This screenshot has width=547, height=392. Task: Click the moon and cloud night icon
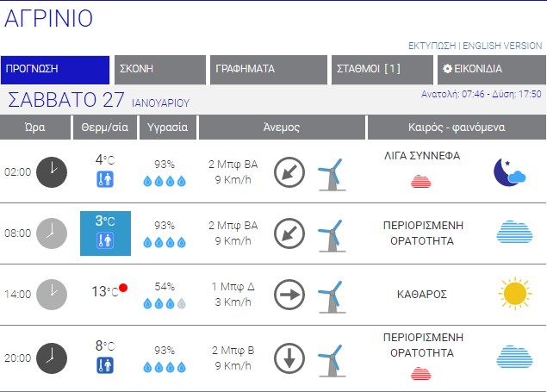pyautogui.click(x=510, y=171)
